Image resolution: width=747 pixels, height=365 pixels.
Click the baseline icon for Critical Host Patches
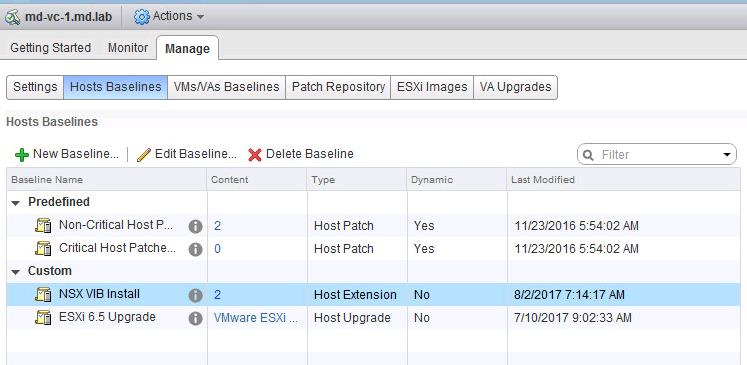tap(43, 249)
